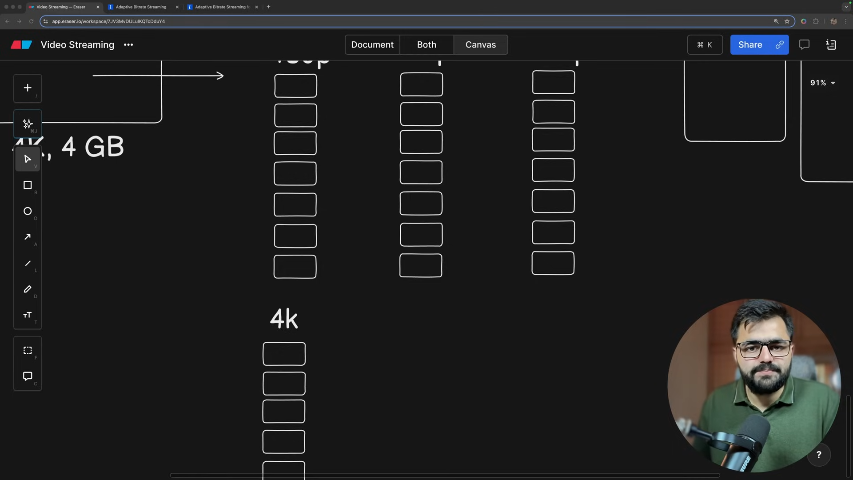Open the AI sparkle diagram tool

[x=28, y=124]
